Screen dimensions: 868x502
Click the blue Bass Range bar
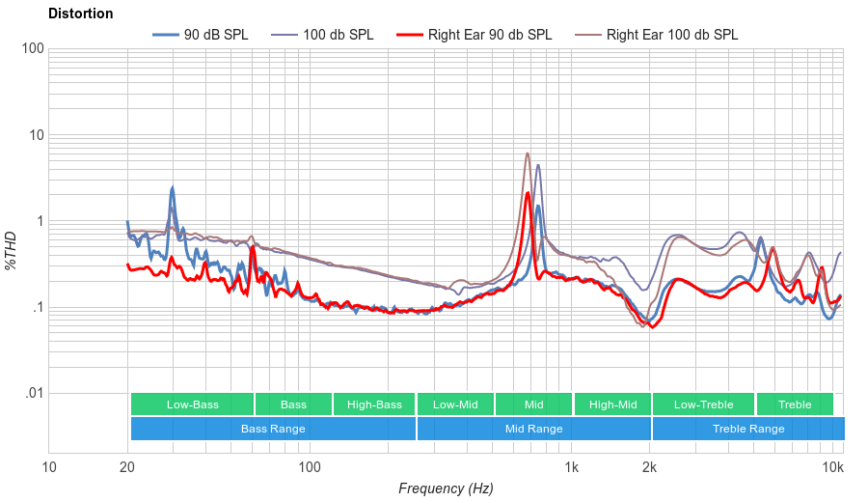point(273,429)
